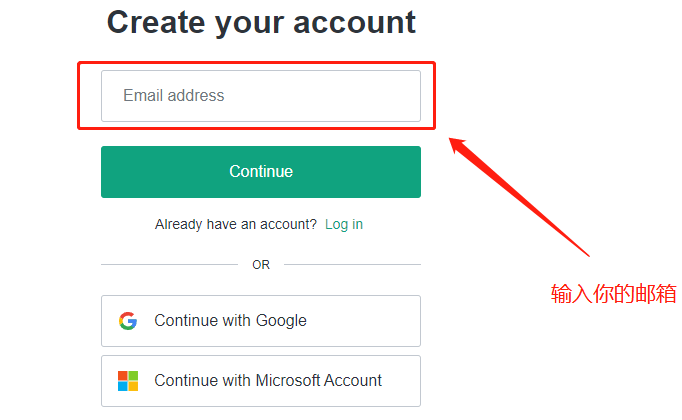This screenshot has height=420, width=682.
Task: Click the "Create your account" heading
Action: [x=261, y=22]
